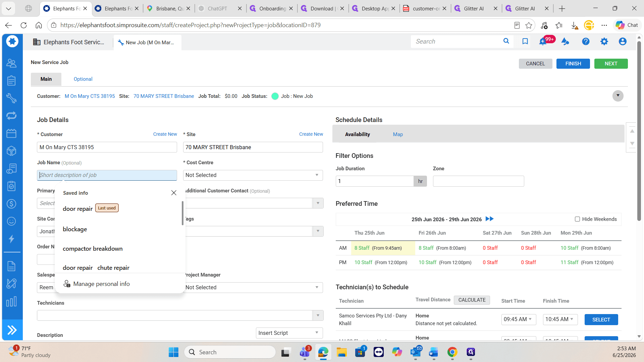Click the notifications bell with 99+ badge
The image size is (644, 362).
pos(543,42)
